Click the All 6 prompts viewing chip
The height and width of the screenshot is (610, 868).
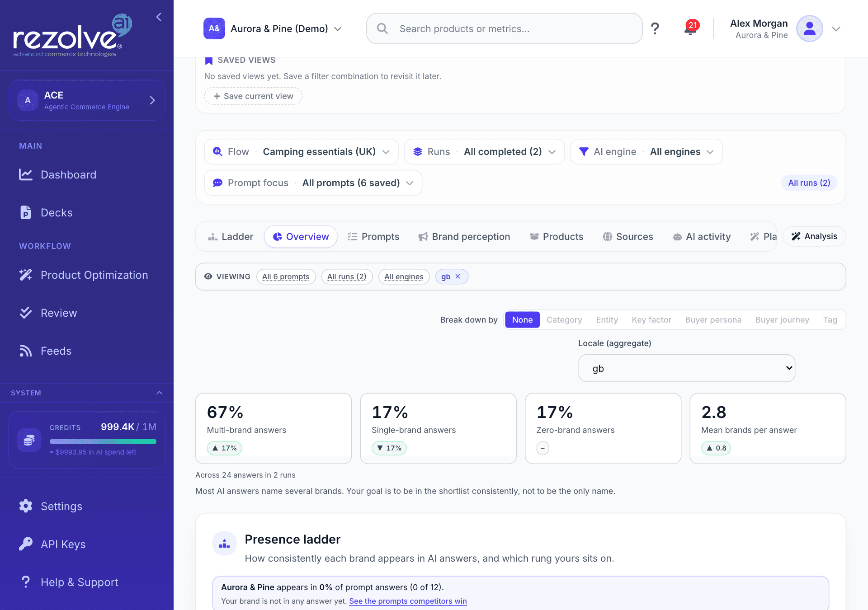point(286,277)
